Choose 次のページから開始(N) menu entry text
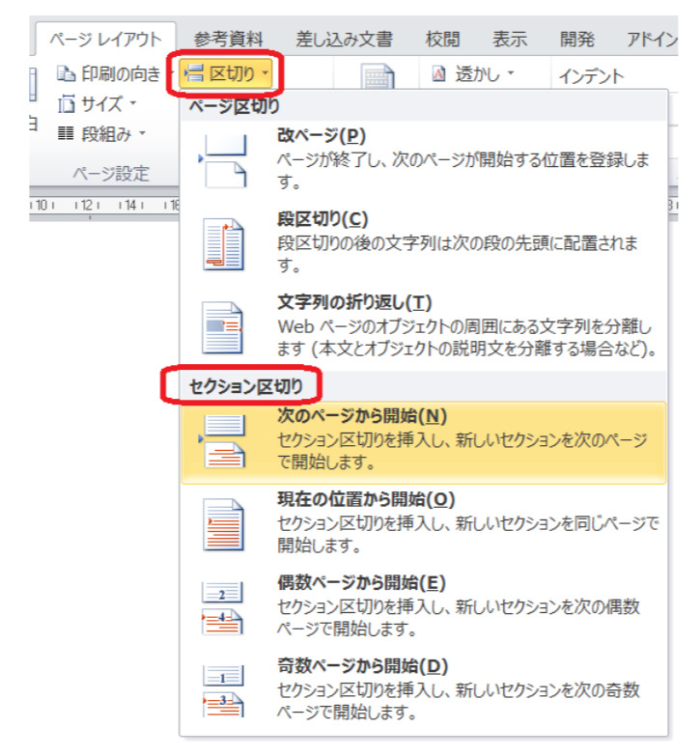The image size is (700, 756). click(361, 416)
